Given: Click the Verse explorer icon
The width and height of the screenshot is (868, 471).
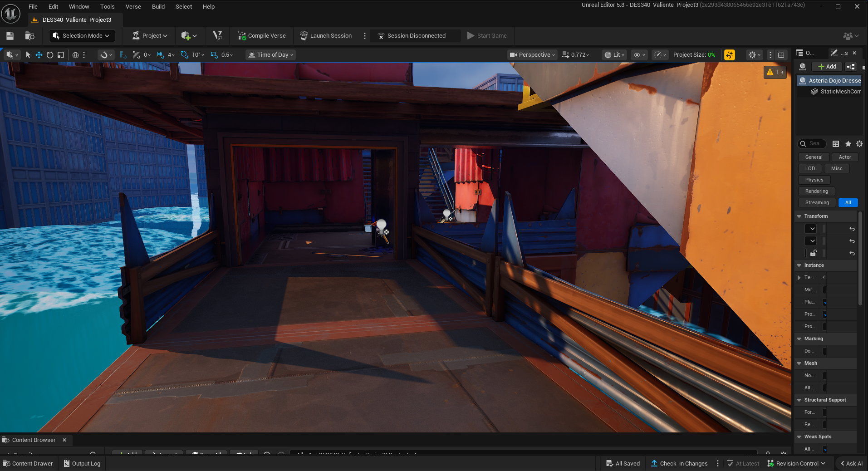Looking at the screenshot, I should pyautogui.click(x=217, y=35).
